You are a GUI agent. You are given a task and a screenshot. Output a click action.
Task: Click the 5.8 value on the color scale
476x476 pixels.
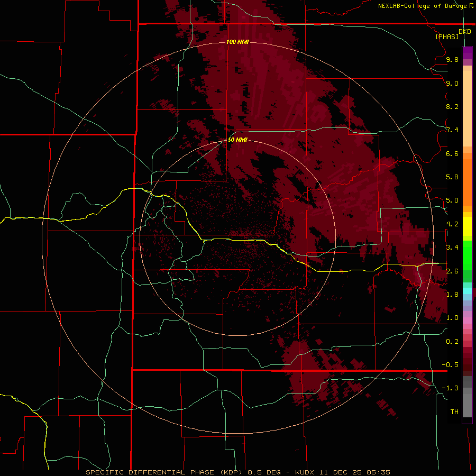pyautogui.click(x=452, y=177)
